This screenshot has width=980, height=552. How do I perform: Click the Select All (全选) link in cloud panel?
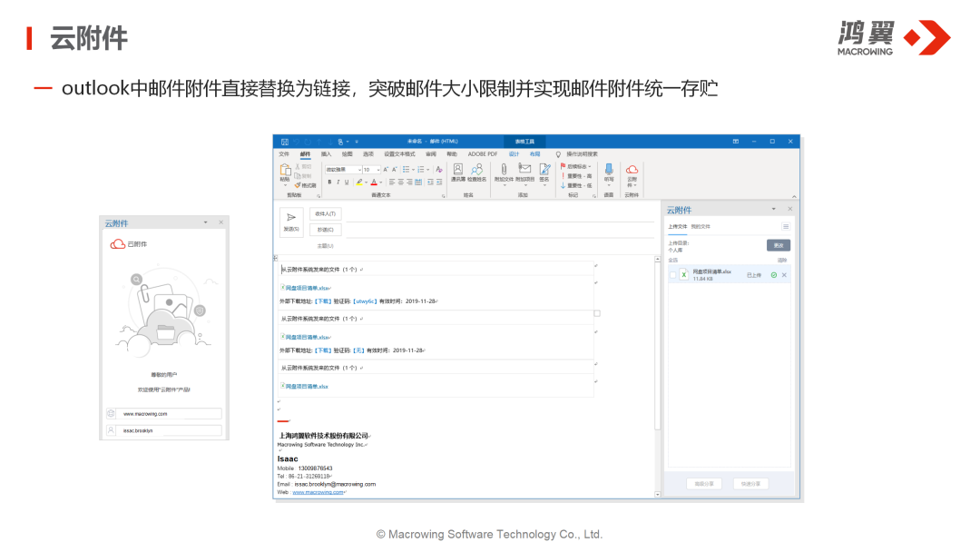(x=672, y=260)
